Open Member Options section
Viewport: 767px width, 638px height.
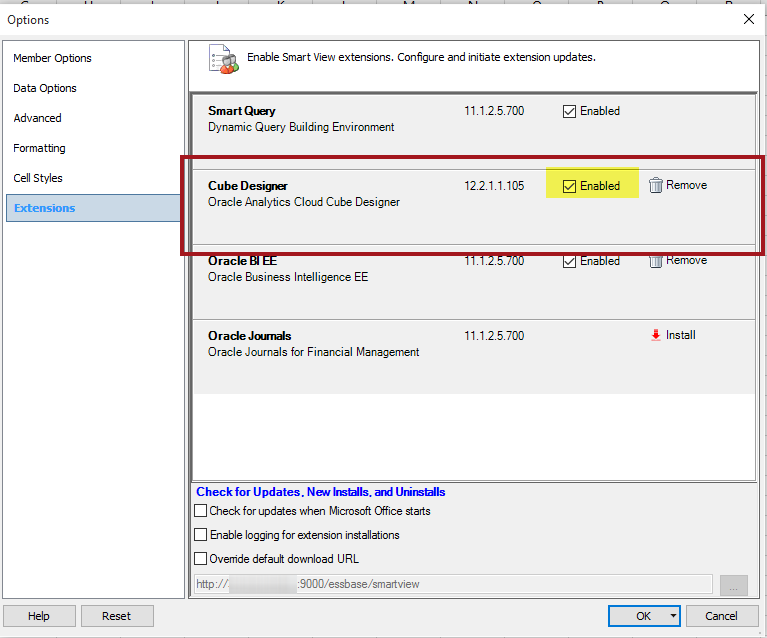click(x=52, y=58)
